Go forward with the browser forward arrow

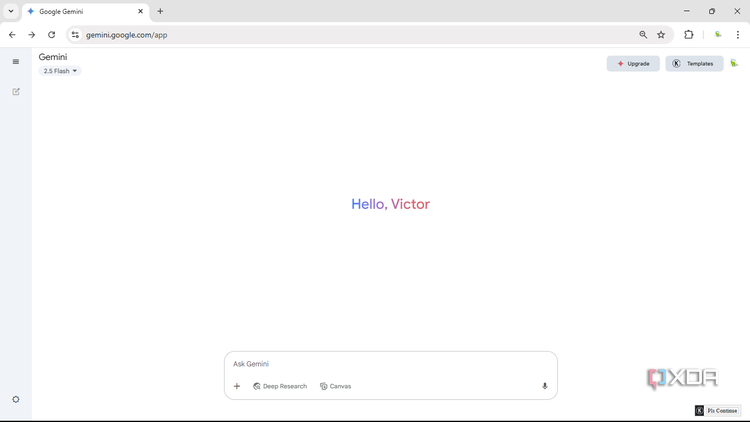point(32,34)
